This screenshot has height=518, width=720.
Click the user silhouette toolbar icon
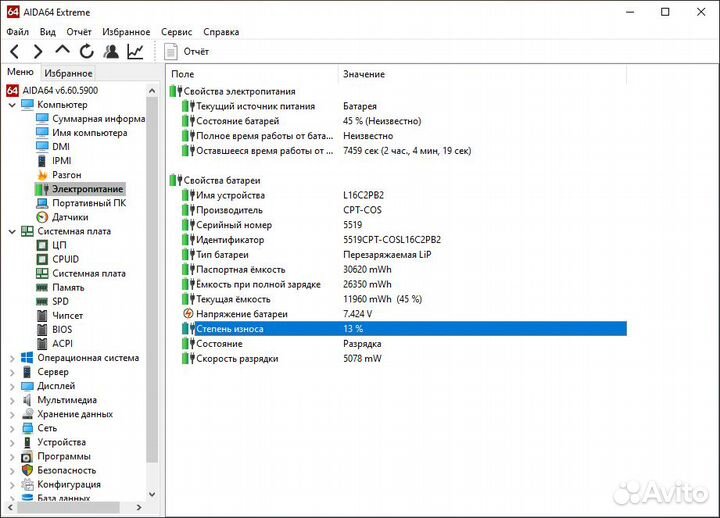pos(111,51)
